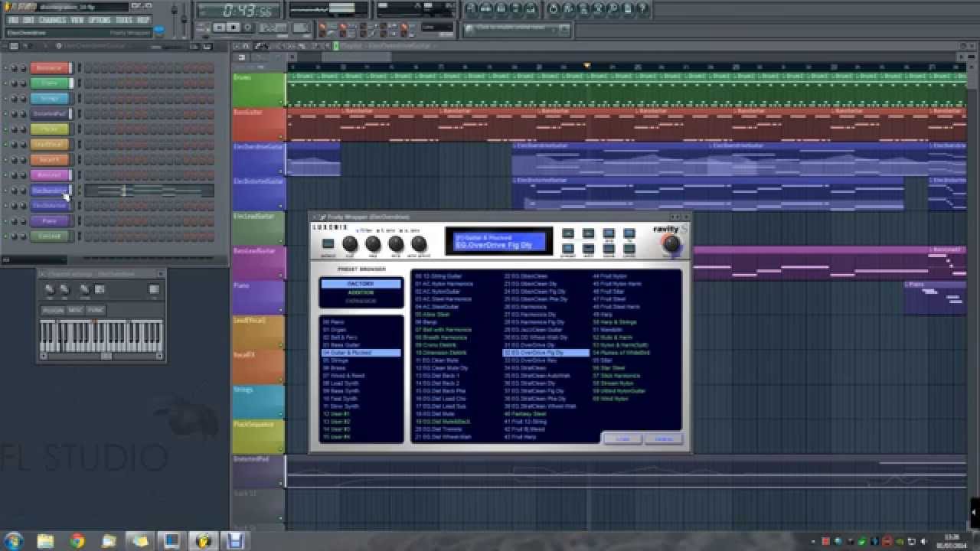This screenshot has width=980, height=551.
Task: Click the transport play button
Action: click(x=220, y=28)
